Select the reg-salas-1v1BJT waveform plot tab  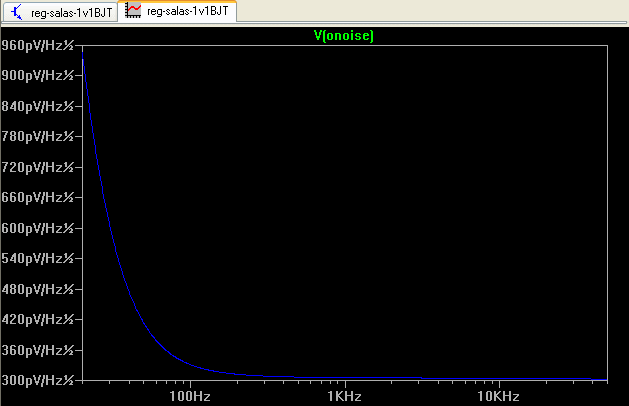[177, 11]
